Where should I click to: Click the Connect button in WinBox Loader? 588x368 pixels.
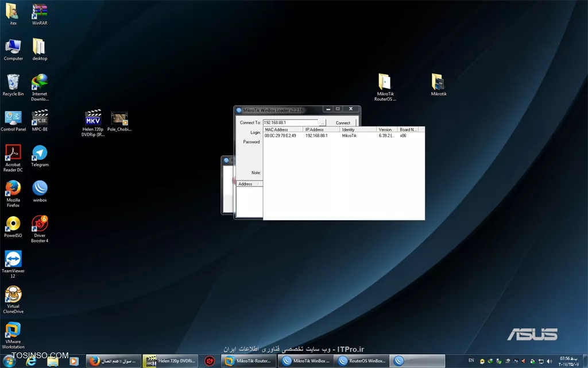[x=343, y=122]
